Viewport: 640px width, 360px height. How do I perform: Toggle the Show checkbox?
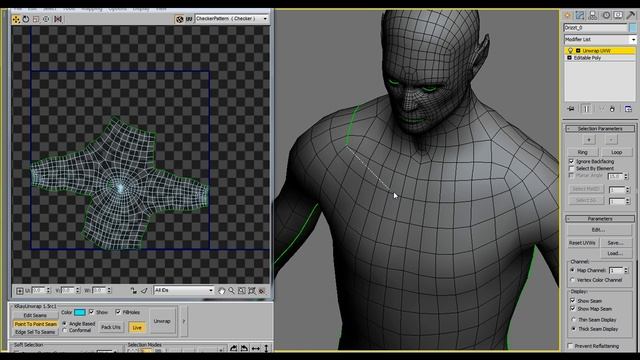point(91,312)
